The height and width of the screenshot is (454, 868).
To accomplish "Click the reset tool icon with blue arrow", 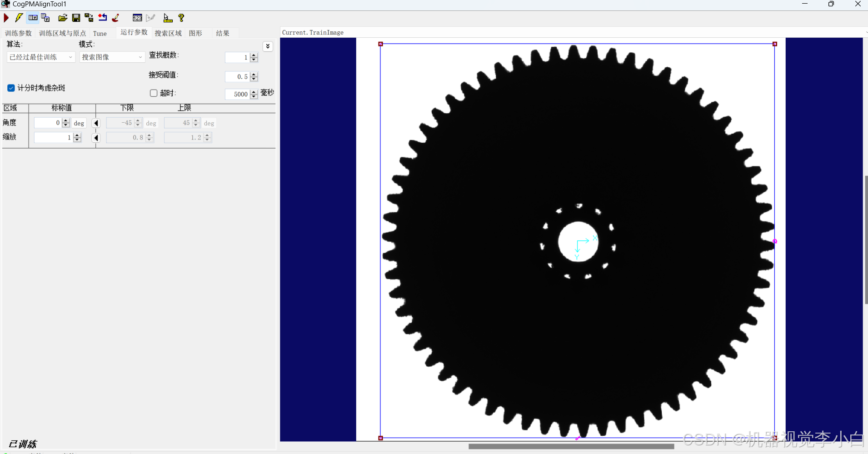I will point(103,18).
